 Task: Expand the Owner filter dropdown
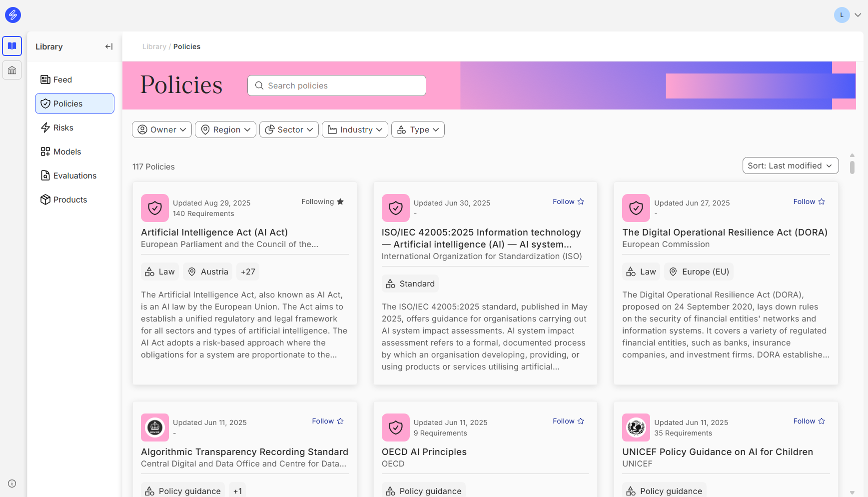tap(162, 129)
